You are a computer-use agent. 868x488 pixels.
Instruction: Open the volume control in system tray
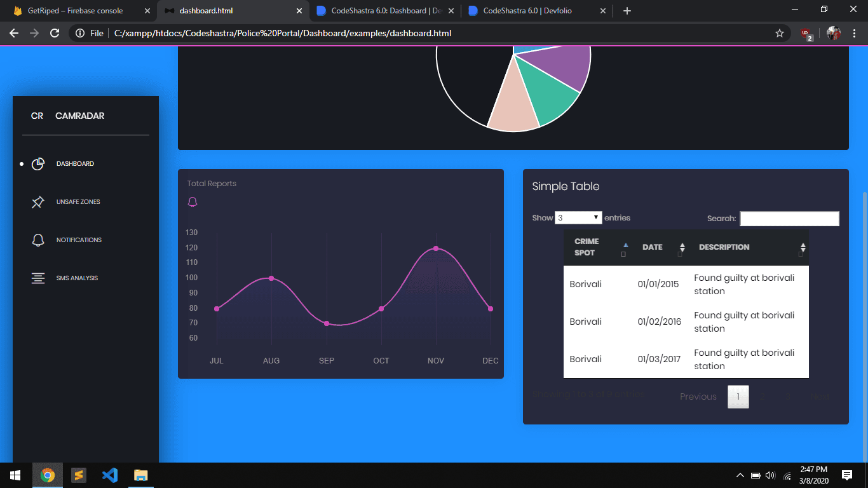pos(771,475)
